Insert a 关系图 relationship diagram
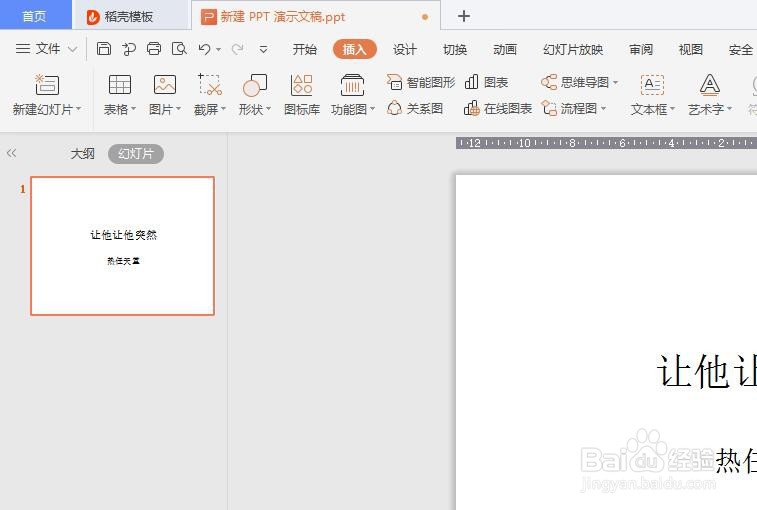The height and width of the screenshot is (510, 757). click(415, 109)
